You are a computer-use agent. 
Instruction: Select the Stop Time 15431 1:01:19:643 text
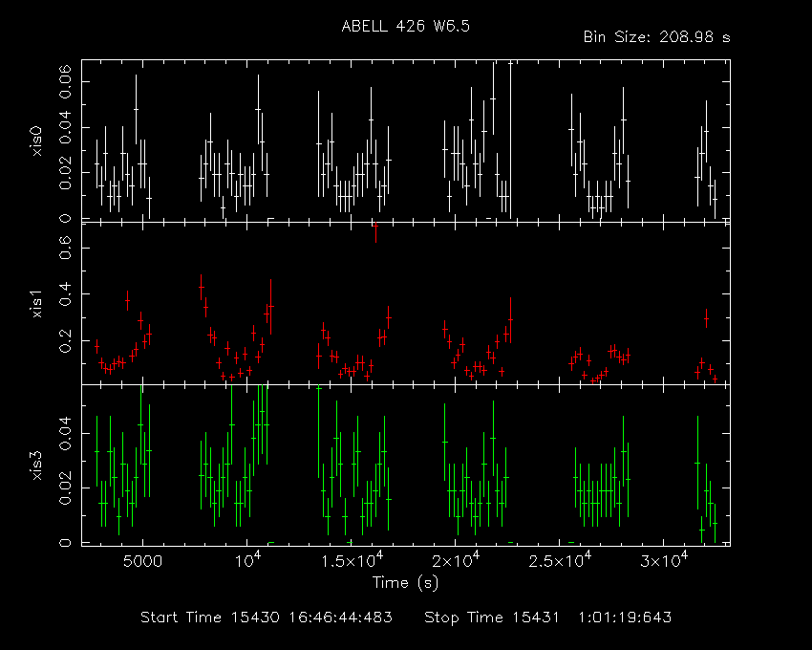point(548,617)
